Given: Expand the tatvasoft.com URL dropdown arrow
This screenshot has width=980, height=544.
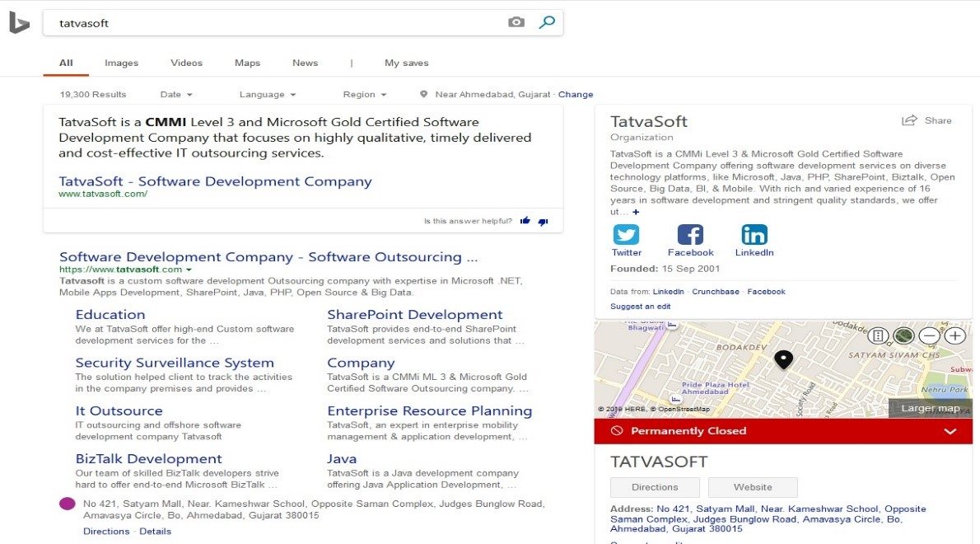Looking at the screenshot, I should (x=189, y=270).
